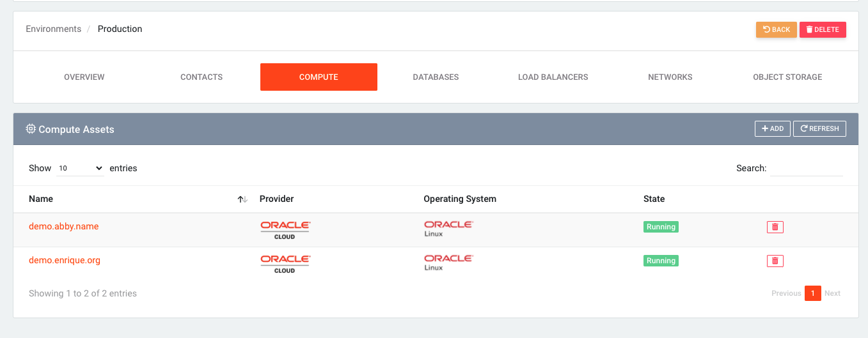
Task: Open the Object Storage tab
Action: [x=787, y=77]
